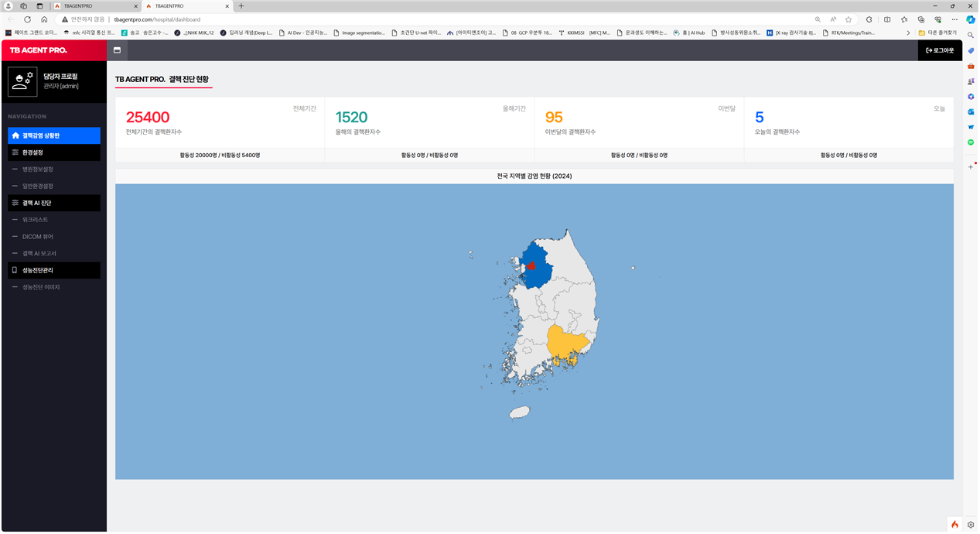980x534 pixels.
Task: Click the split screen icon in toolbar
Action: 887,19
